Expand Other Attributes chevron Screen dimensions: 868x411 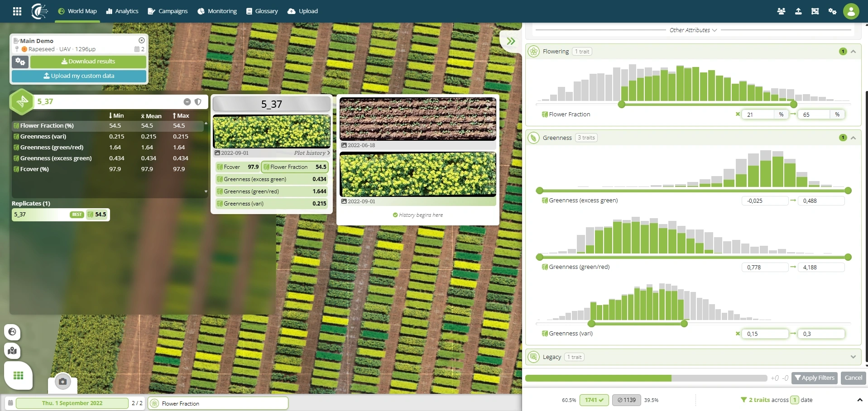click(715, 30)
